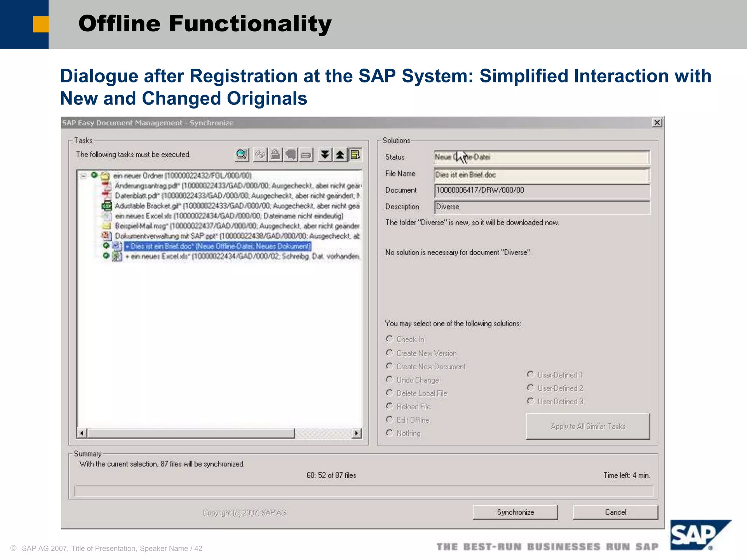Viewport: 747px width, 560px height.
Task: Click the Synchronize button
Action: click(515, 512)
